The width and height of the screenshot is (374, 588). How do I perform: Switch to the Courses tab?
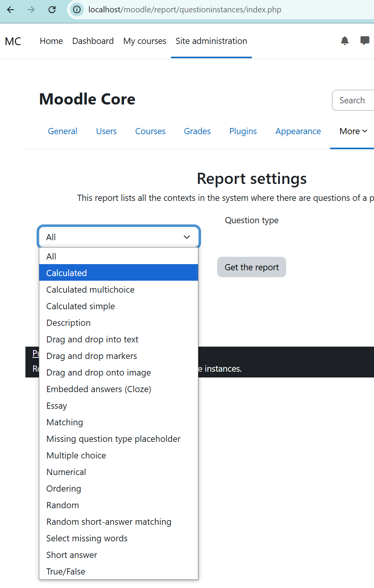(x=150, y=131)
